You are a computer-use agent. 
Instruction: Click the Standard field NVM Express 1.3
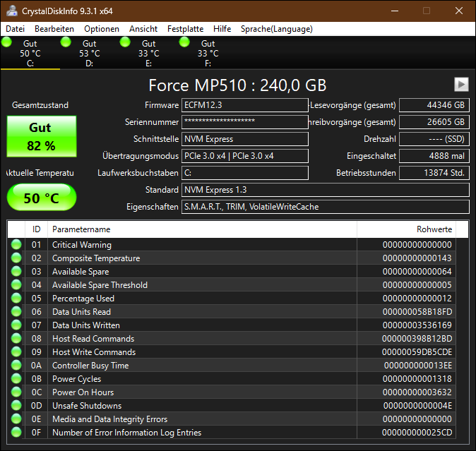[326, 190]
